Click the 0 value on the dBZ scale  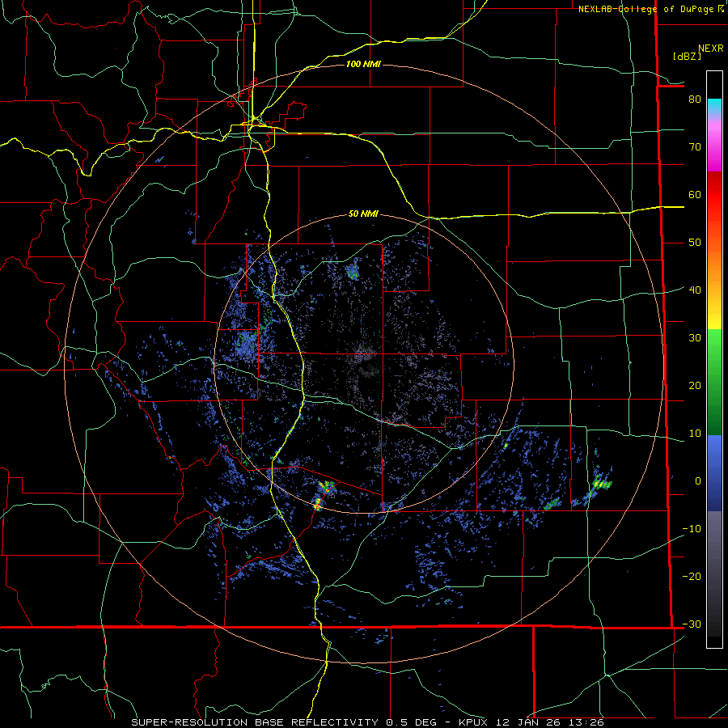pos(698,481)
